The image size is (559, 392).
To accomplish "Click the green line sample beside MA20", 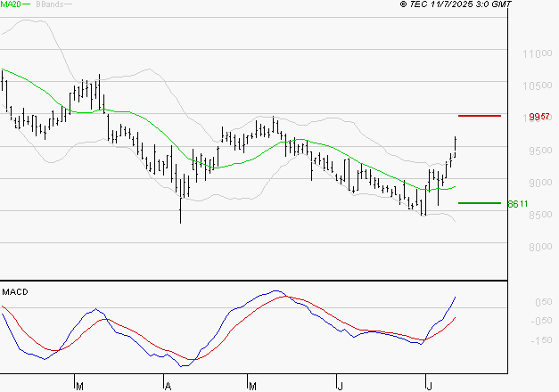I will [x=27, y=5].
